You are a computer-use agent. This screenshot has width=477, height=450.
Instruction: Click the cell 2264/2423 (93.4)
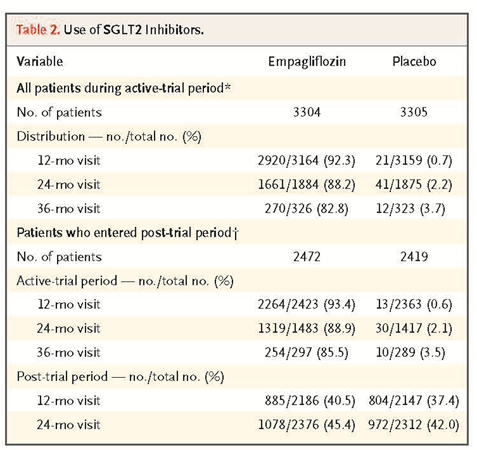[x=306, y=304]
